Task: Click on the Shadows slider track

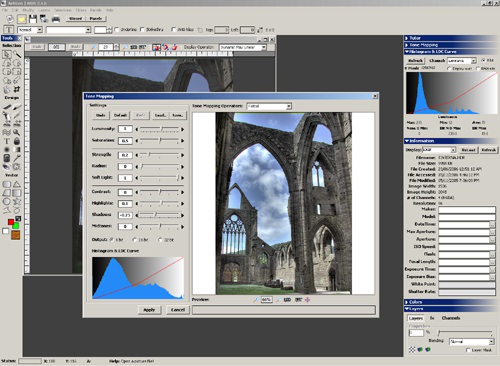Action: [x=159, y=215]
